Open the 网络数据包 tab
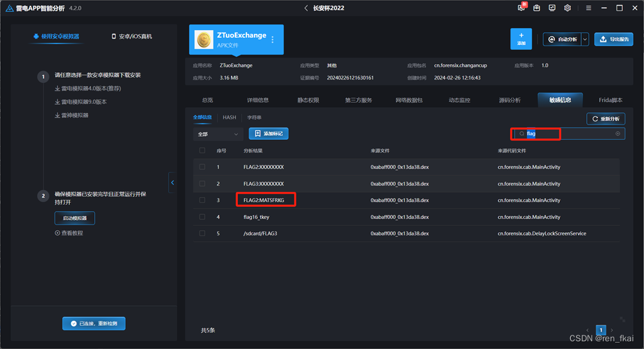644x349 pixels. pyautogui.click(x=409, y=100)
